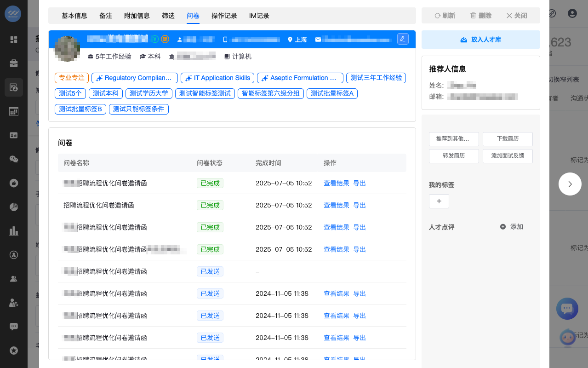Select the Regulatory Compliance tag
Viewport: 588px width, 368px height.
134,78
